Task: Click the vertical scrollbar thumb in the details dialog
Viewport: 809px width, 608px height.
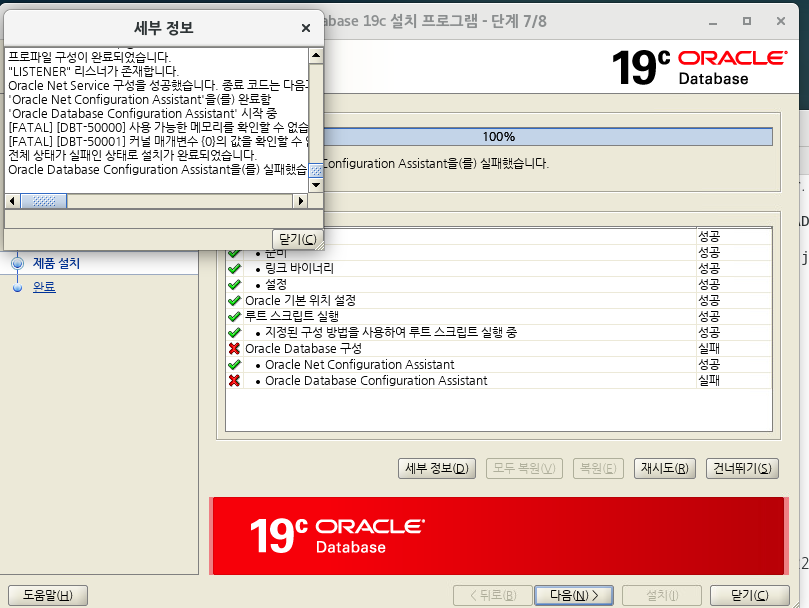Action: 316,170
